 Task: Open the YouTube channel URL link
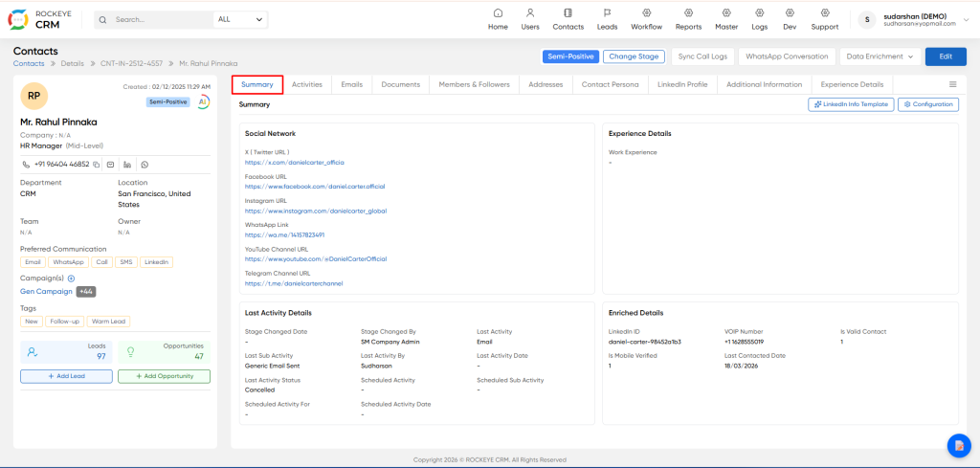coord(316,258)
